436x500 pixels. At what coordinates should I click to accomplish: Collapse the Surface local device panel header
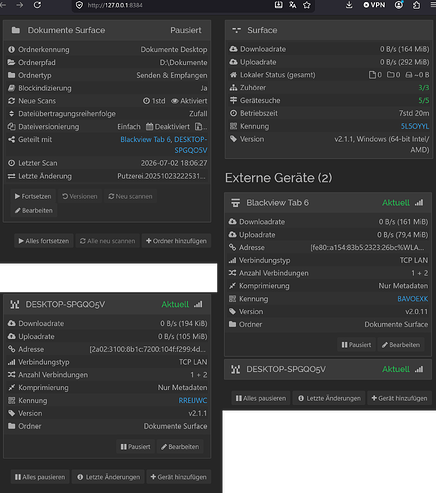(x=328, y=30)
